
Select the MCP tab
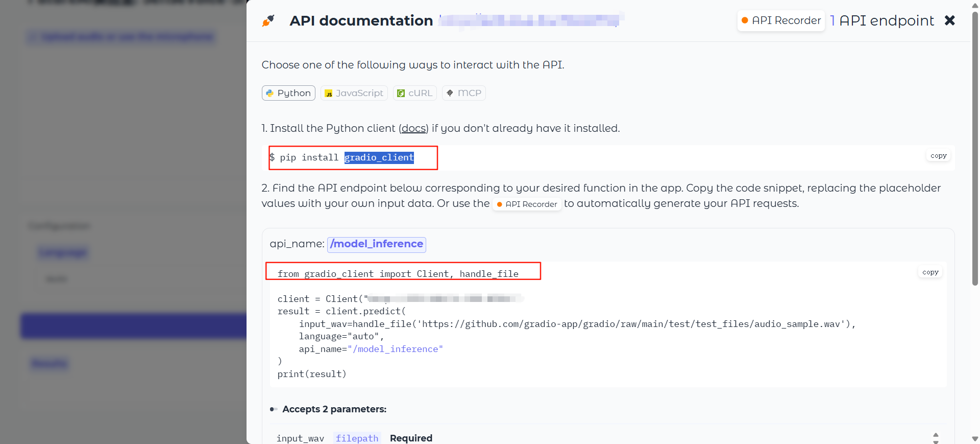pyautogui.click(x=463, y=93)
